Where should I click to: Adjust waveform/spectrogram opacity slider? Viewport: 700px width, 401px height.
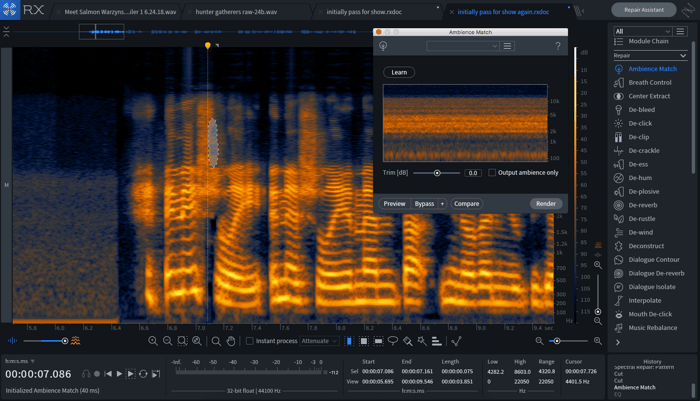tap(44, 341)
